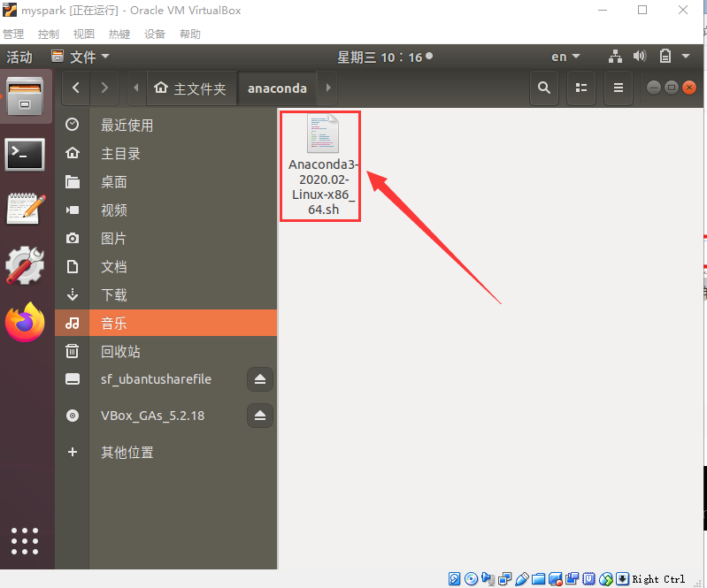Viewport: 707px width, 588px height.
Task: Go forward in file manager
Action: [x=104, y=88]
